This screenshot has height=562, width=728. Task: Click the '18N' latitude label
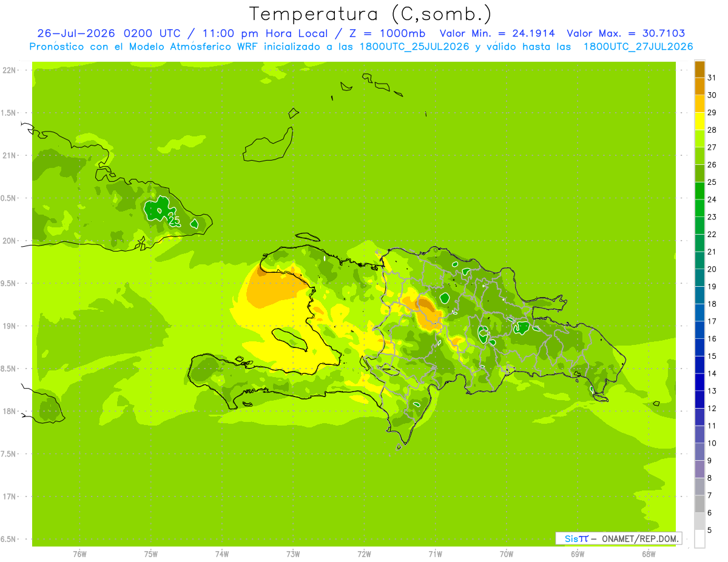[9, 411]
